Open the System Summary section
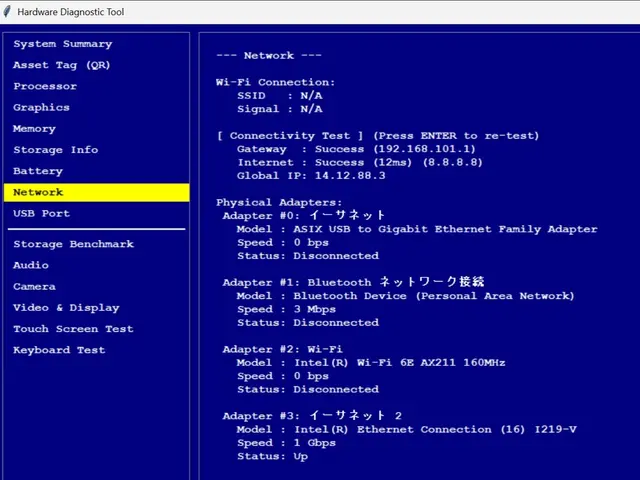 tap(62, 44)
